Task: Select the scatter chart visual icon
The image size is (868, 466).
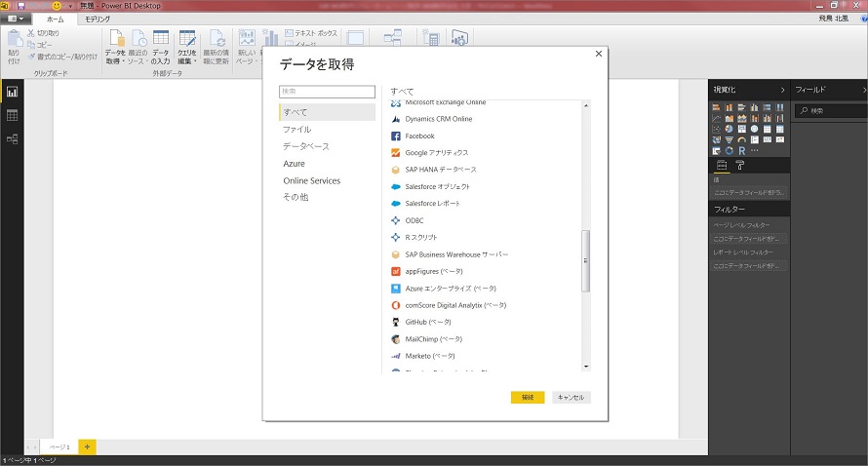Action: (716, 129)
